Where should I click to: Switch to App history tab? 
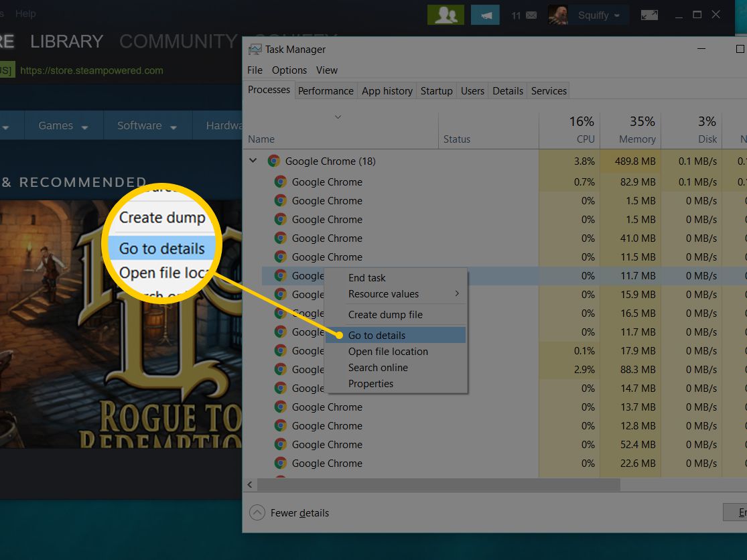point(387,91)
